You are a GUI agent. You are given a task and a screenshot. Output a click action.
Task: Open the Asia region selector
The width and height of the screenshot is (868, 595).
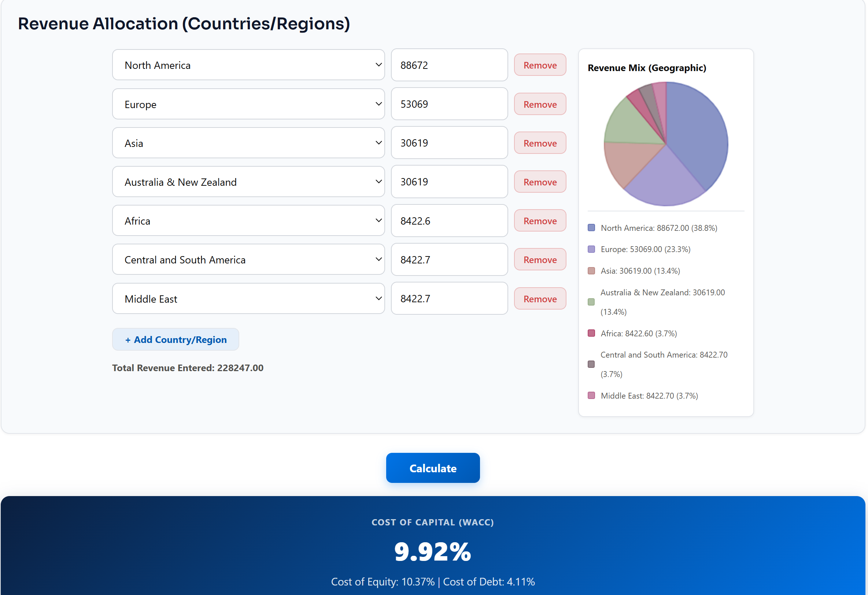(248, 143)
